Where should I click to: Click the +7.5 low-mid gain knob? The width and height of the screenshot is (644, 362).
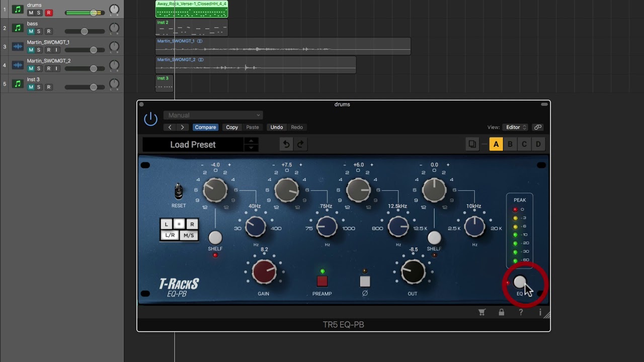(x=287, y=191)
